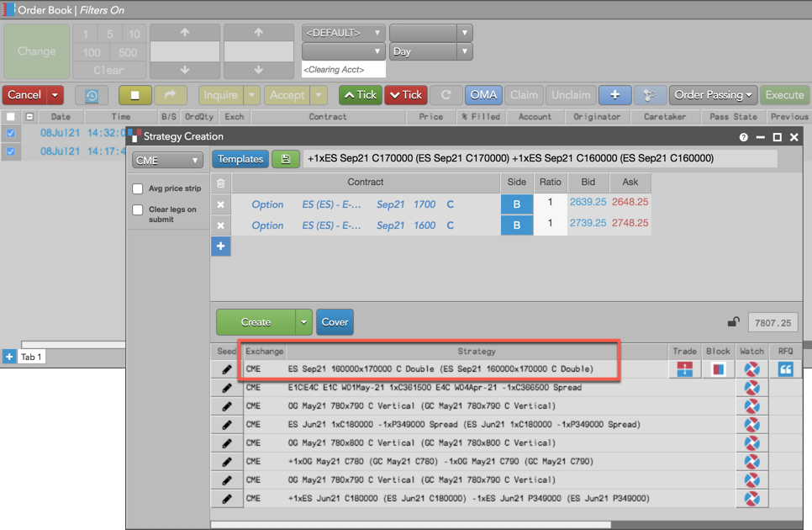Enable Clear legs on submit checkbox
This screenshot has height=530, width=812.
pos(138,210)
